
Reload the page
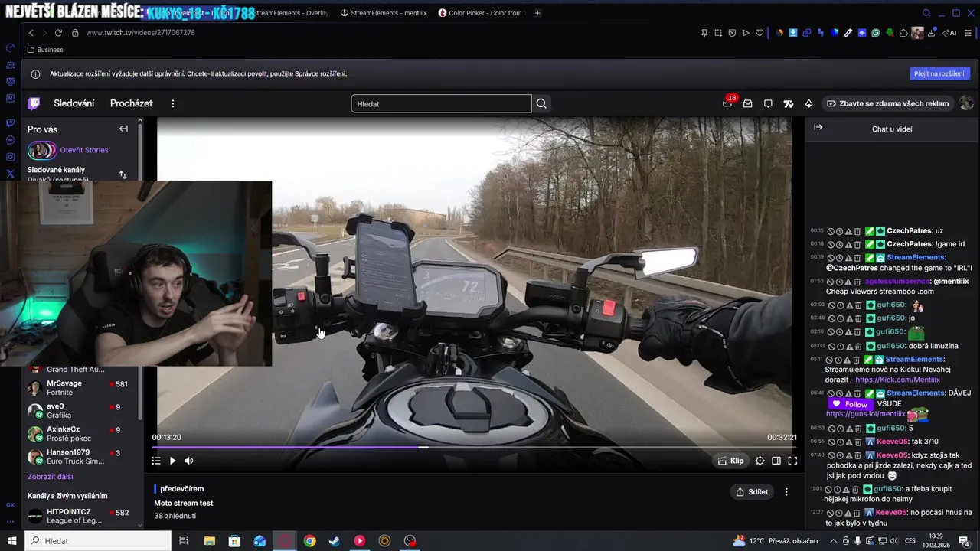(58, 33)
